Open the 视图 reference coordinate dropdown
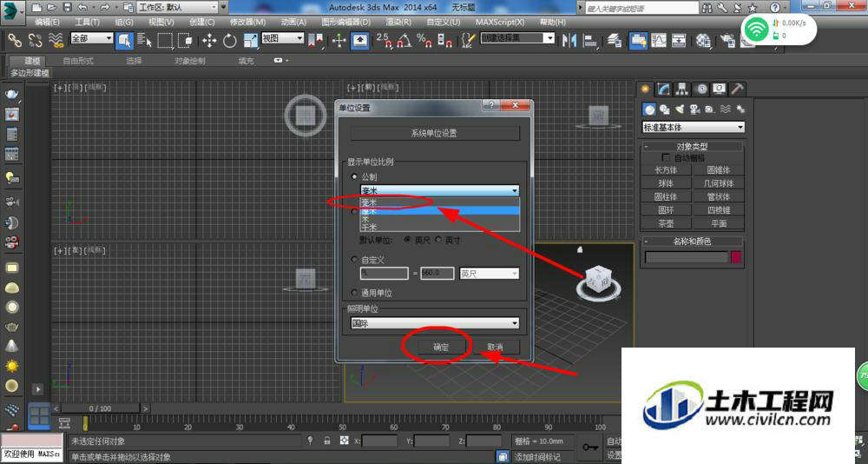Image resolution: width=868 pixels, height=464 pixels. (282, 38)
